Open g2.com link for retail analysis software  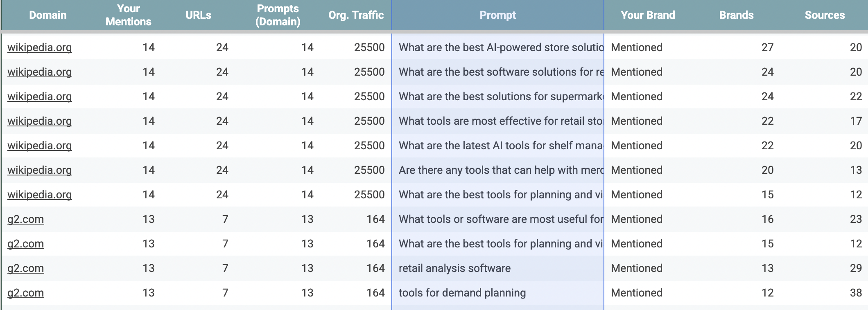point(25,268)
